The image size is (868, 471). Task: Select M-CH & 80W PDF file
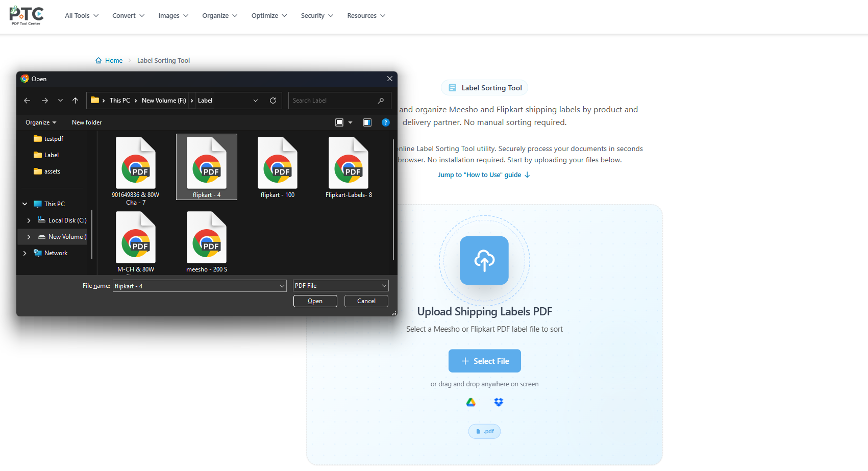136,242
